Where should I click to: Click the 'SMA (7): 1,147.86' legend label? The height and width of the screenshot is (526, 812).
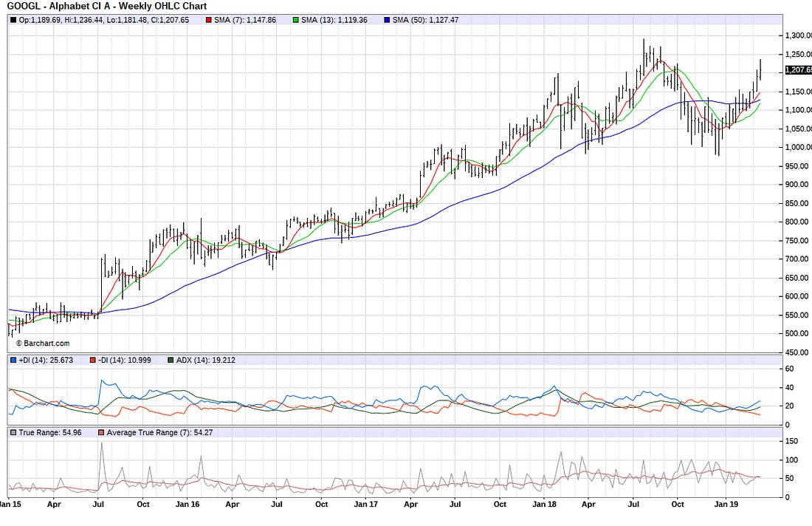pos(245,20)
